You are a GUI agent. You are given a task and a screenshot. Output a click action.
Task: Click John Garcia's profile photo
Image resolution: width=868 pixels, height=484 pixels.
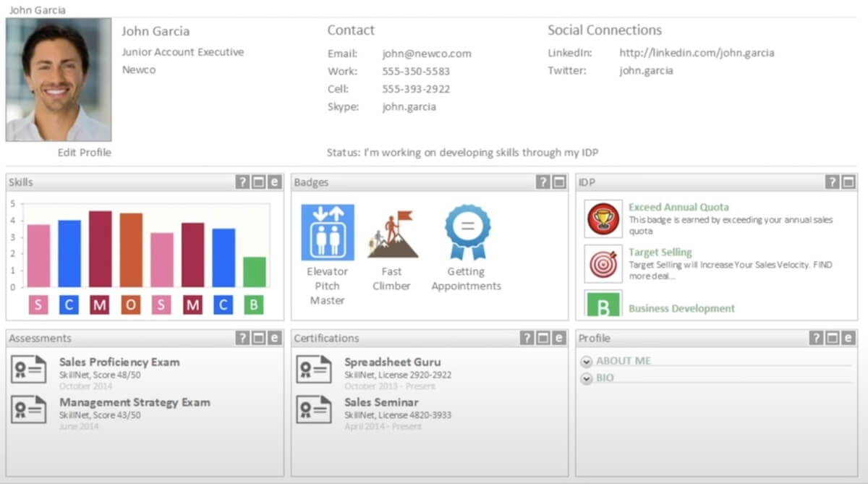[x=59, y=80]
